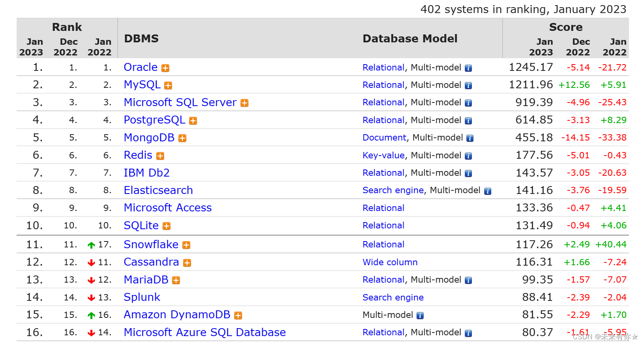Open the Redis link
The width and height of the screenshot is (644, 344).
click(138, 155)
